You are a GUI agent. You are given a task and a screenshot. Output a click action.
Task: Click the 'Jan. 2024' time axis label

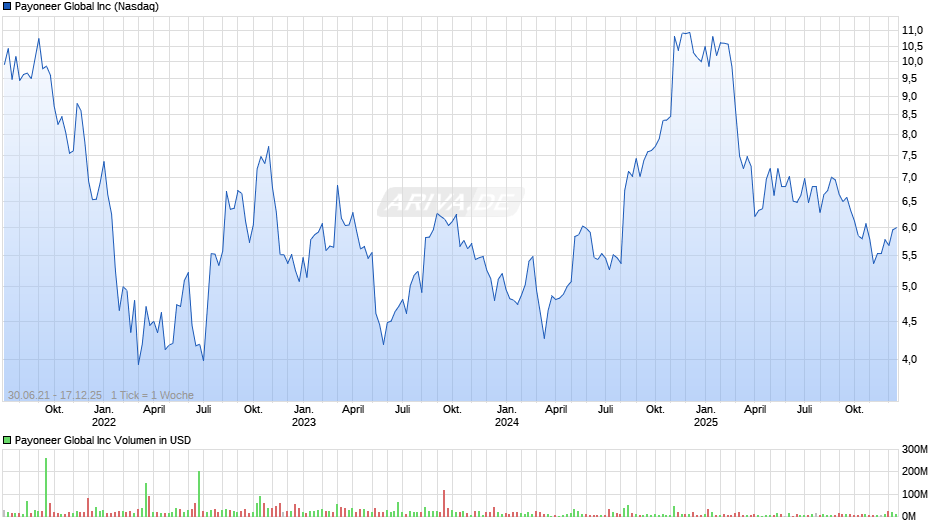pos(507,416)
